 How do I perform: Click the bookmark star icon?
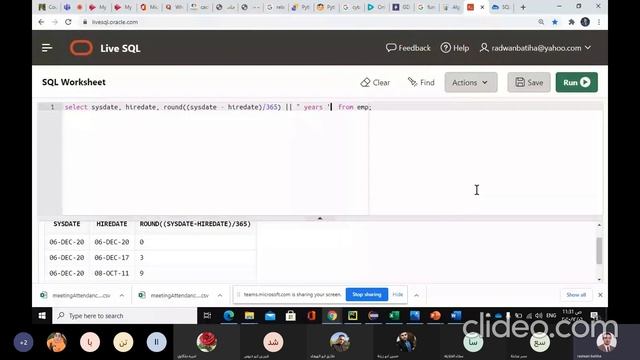(555, 22)
